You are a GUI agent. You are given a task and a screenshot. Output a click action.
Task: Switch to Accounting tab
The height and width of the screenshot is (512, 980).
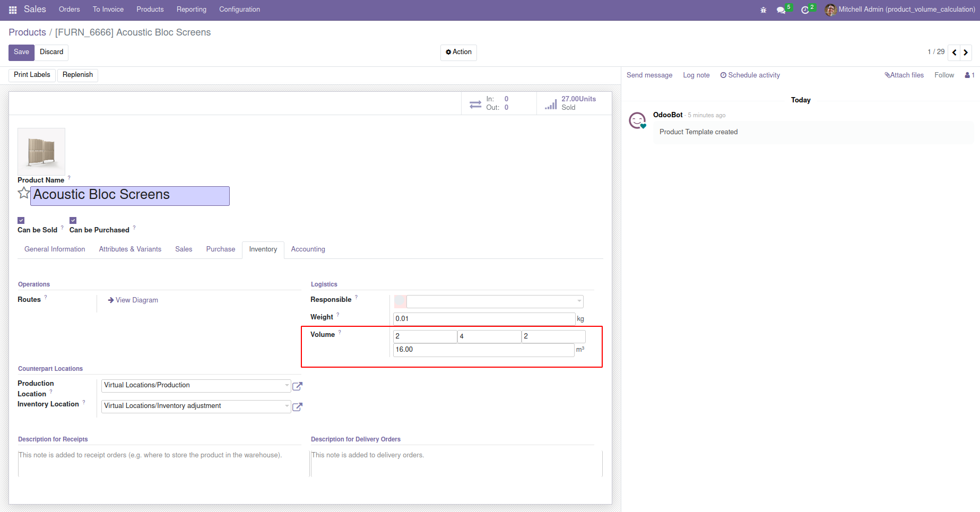308,249
